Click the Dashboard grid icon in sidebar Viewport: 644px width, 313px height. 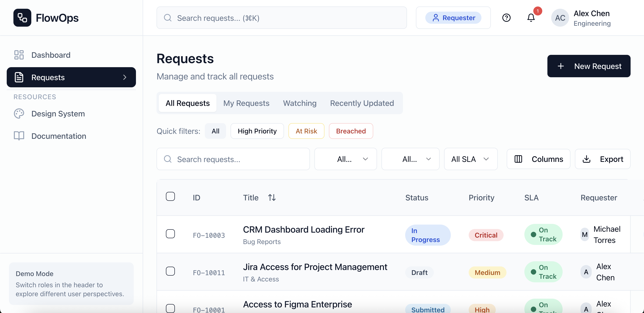[19, 55]
